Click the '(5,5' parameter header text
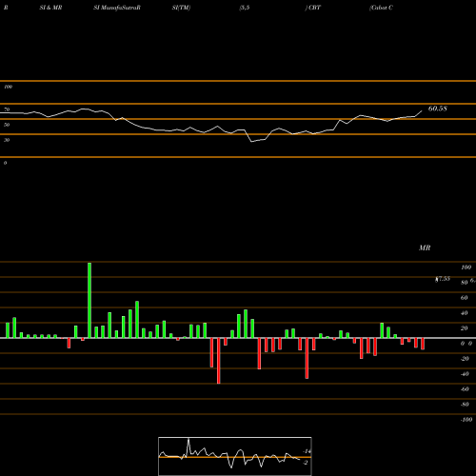 point(245,8)
